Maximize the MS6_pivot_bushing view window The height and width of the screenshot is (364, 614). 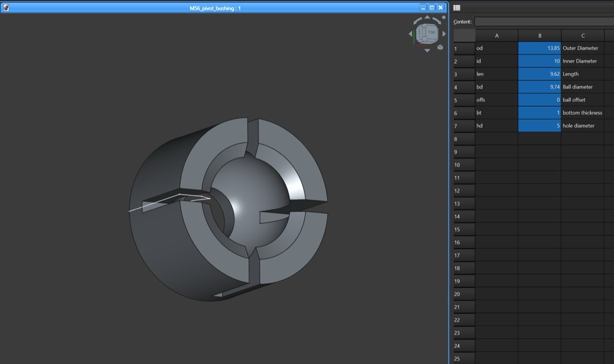432,8
